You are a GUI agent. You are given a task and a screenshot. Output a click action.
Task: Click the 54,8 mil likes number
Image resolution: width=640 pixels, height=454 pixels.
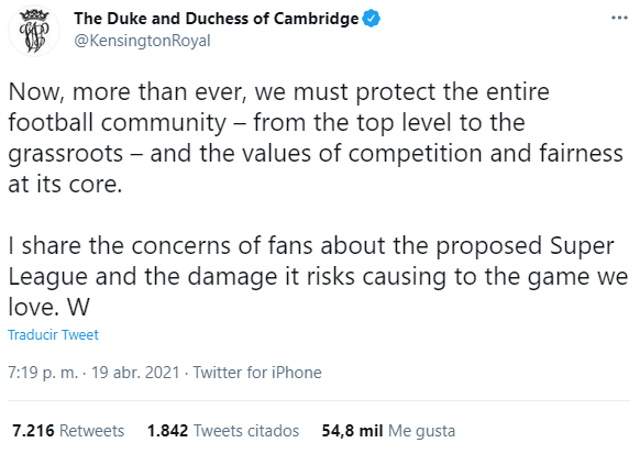coord(352,431)
